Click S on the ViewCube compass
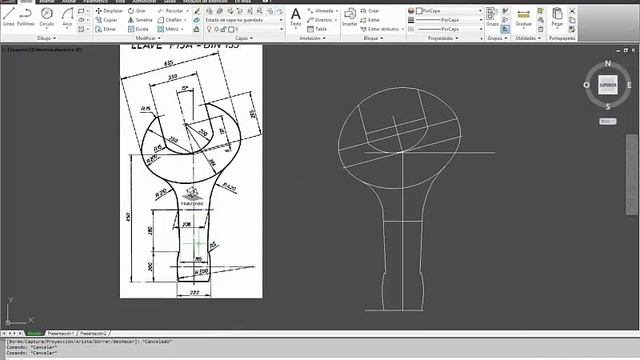 608,107
